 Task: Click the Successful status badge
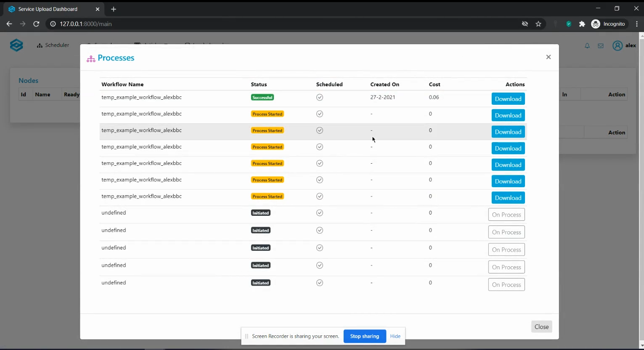tap(262, 98)
